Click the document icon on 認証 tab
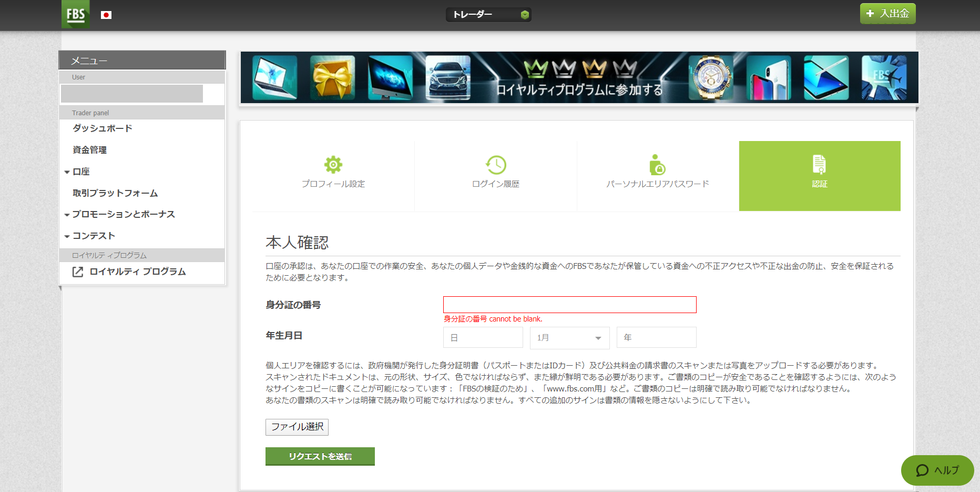Image resolution: width=980 pixels, height=492 pixels. tap(819, 164)
